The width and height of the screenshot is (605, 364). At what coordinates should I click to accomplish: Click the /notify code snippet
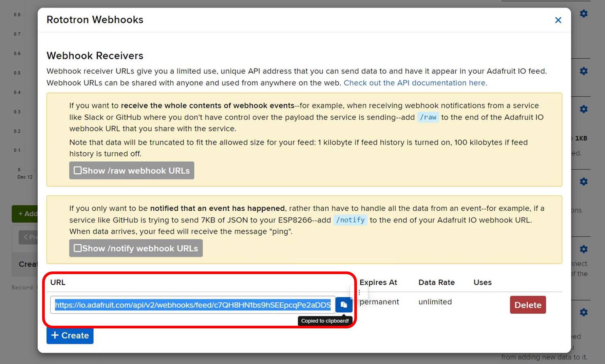[x=350, y=220]
